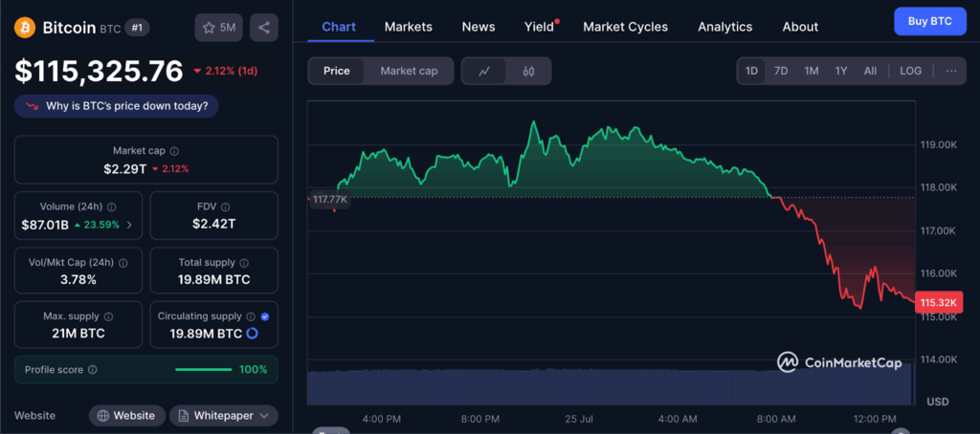Select the Price chart toggle
Image resolution: width=980 pixels, height=434 pixels.
[x=337, y=71]
